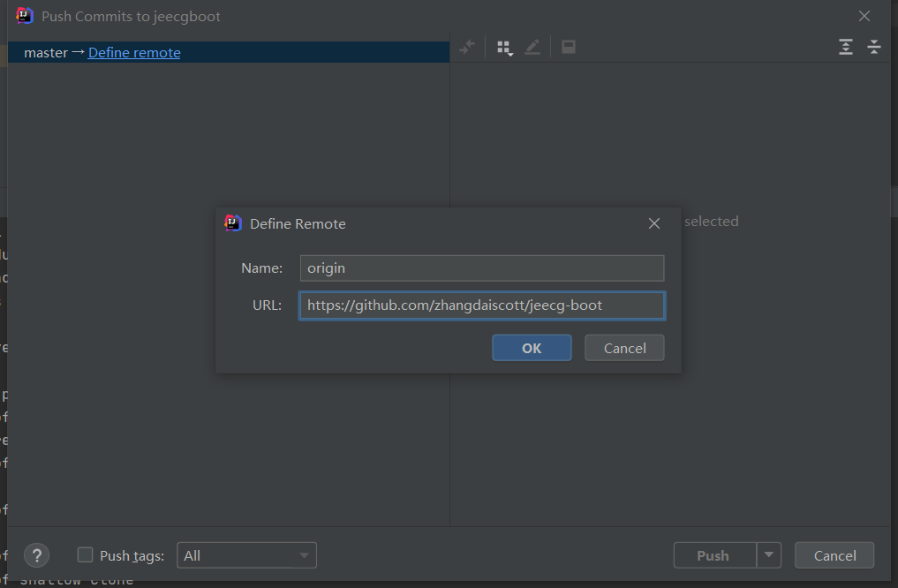Toggle the preview diff panel icon
Screen dimensions: 898x588
(x=569, y=47)
